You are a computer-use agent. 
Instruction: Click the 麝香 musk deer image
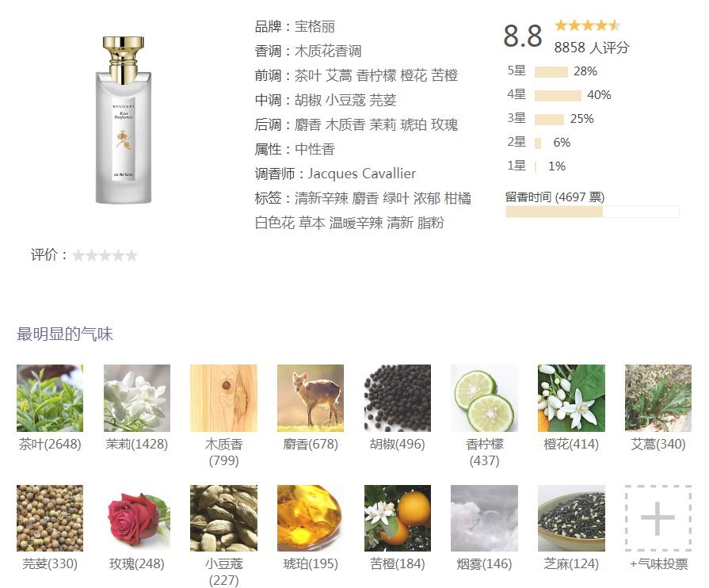[x=311, y=398]
